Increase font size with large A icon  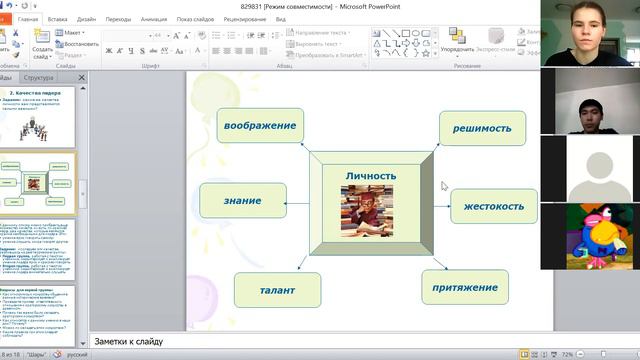pos(176,36)
